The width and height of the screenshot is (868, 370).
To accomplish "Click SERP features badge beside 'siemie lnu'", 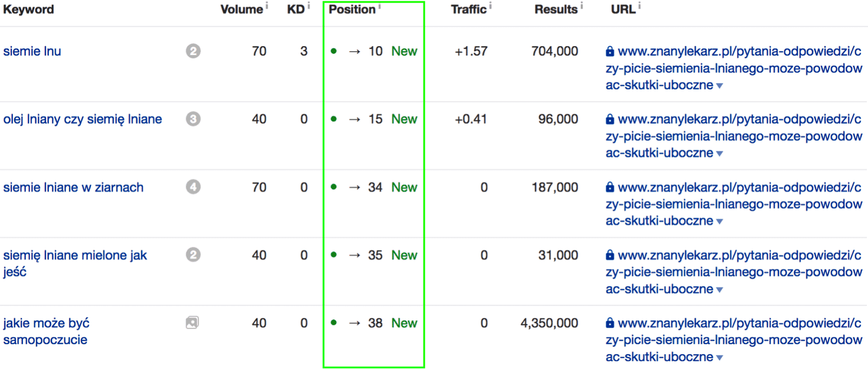I will (x=193, y=52).
